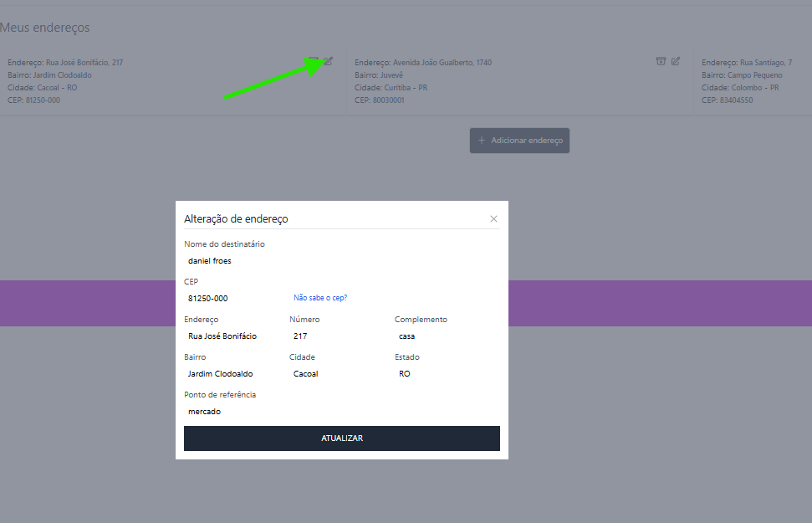Click 'Endereço: Rua José Bonifácio, 217' text

point(65,63)
